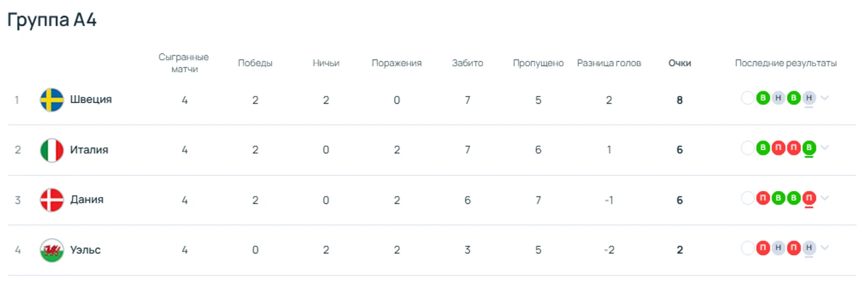Screen dimensions: 868x290
Task: Click Denmark's latest underlined loss result badge
Action: point(809,198)
